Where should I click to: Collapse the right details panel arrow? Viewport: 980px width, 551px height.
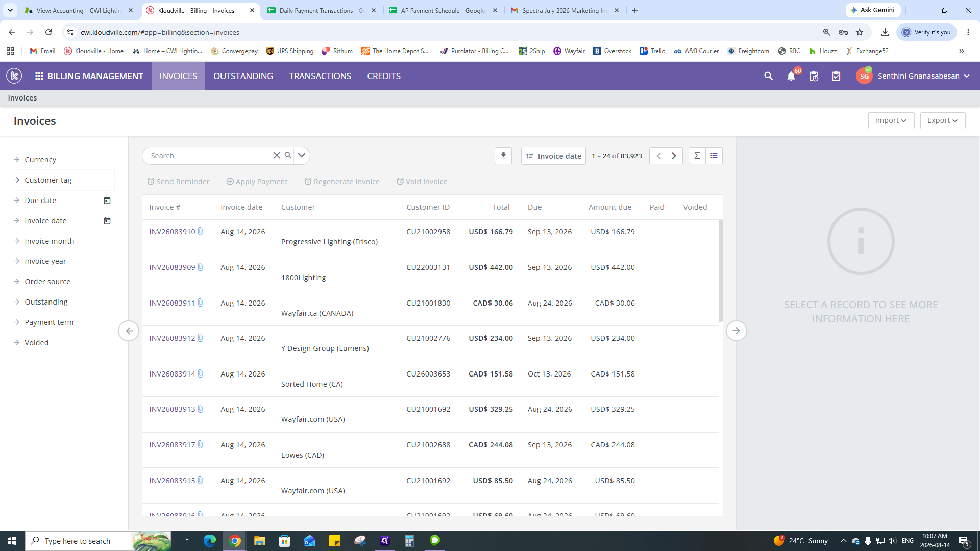click(x=736, y=331)
